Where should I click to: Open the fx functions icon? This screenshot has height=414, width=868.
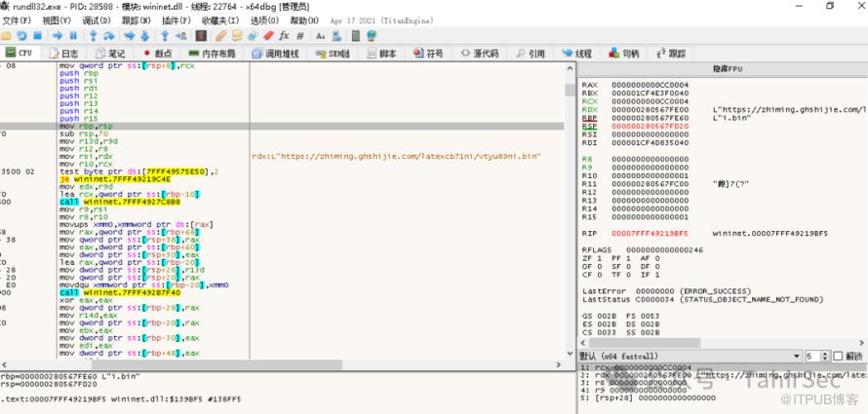click(285, 36)
